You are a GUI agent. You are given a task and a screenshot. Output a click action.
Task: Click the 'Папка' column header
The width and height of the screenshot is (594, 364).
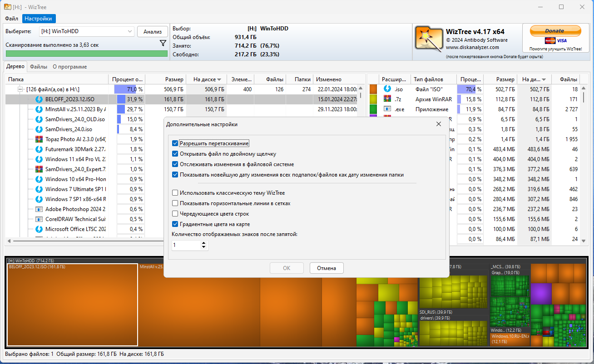pos(57,79)
